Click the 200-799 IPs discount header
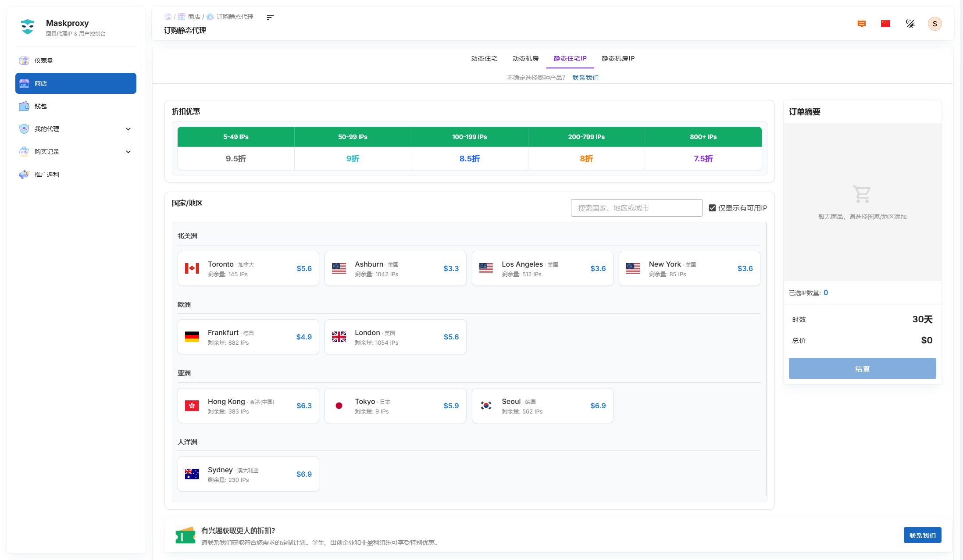This screenshot has width=963, height=560. (586, 137)
